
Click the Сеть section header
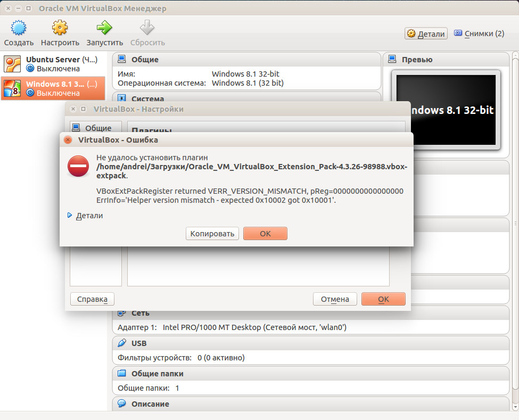tap(141, 313)
